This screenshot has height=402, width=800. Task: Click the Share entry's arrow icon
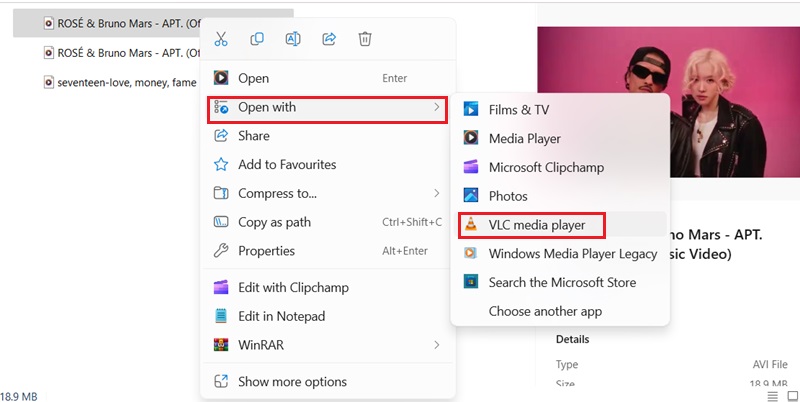[x=221, y=135]
